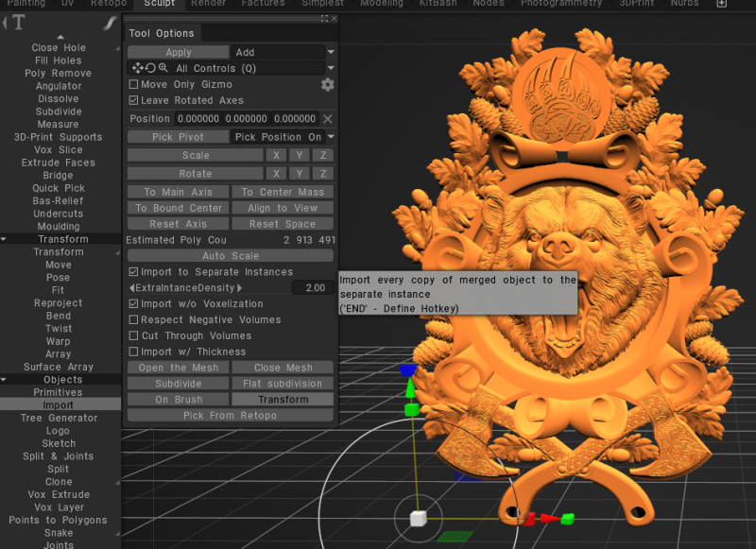Click the To Center Mass button
The height and width of the screenshot is (549, 756).
[x=283, y=192]
